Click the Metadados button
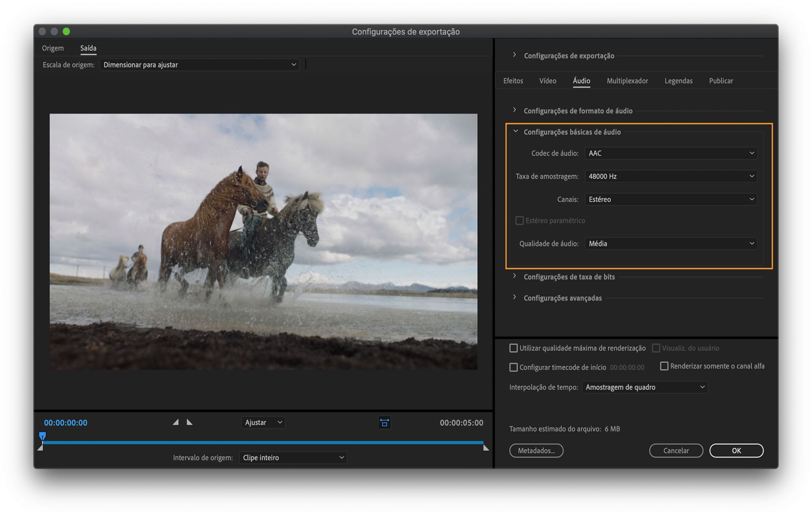 click(536, 450)
